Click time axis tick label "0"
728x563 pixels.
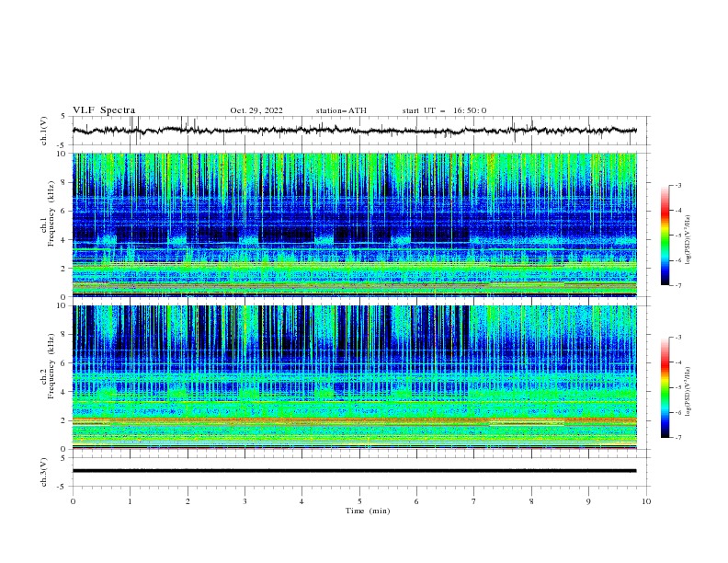coord(73,501)
